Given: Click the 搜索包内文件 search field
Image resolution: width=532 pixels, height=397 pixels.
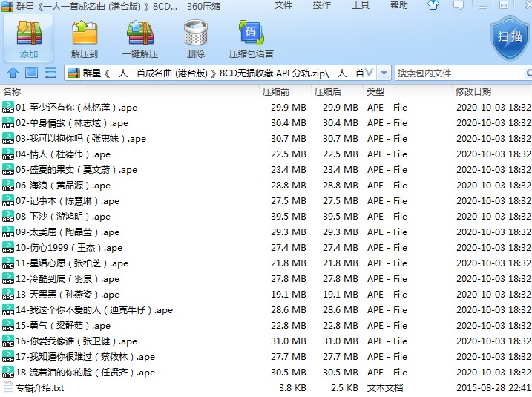Looking at the screenshot, I should (x=460, y=73).
